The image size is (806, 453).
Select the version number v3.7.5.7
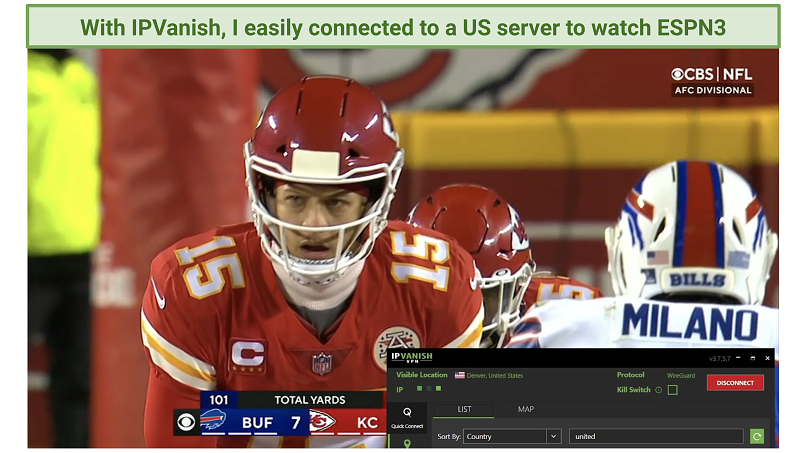click(x=719, y=358)
